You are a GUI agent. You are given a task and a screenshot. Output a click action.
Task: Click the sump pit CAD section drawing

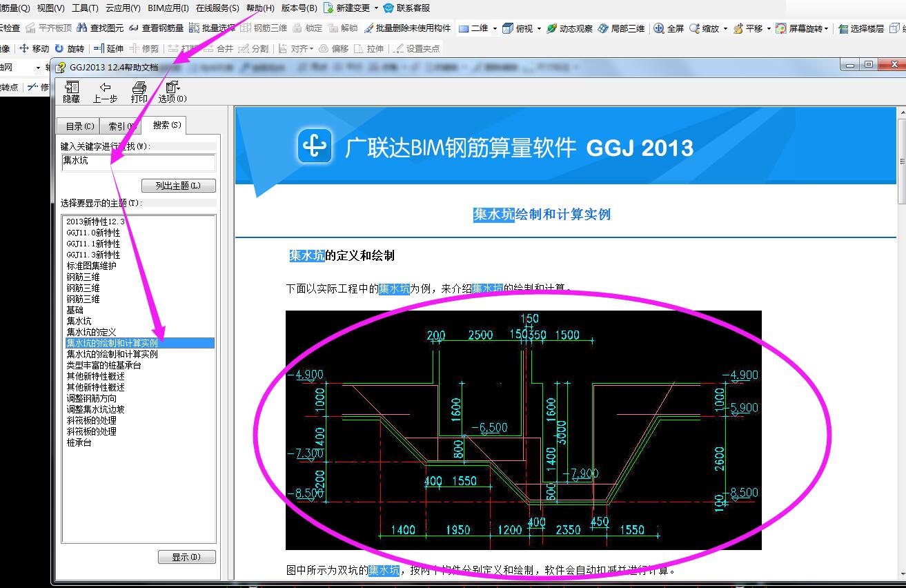523,430
